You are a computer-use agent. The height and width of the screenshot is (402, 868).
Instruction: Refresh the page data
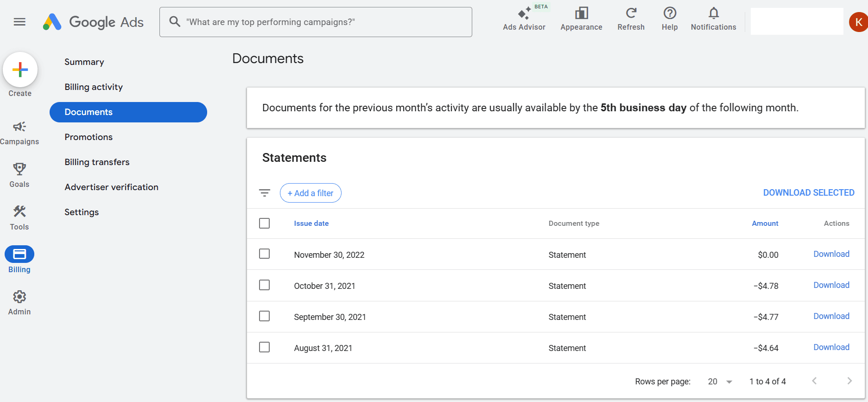pyautogui.click(x=631, y=19)
